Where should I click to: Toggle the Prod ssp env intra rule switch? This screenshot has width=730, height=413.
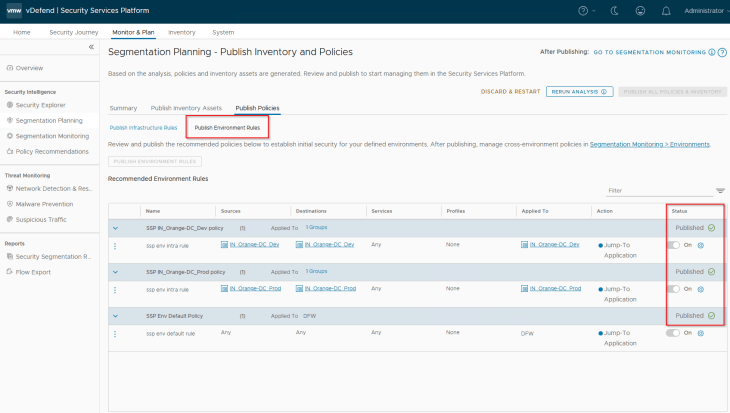(x=674, y=289)
